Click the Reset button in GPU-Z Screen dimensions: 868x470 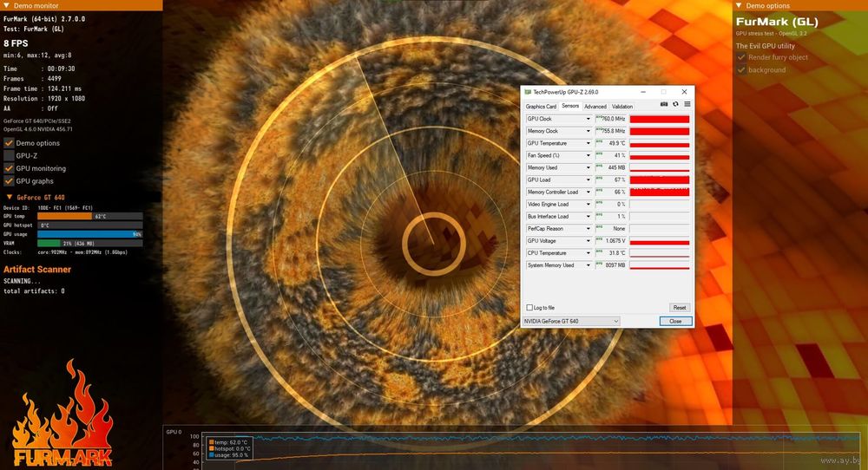pos(680,308)
